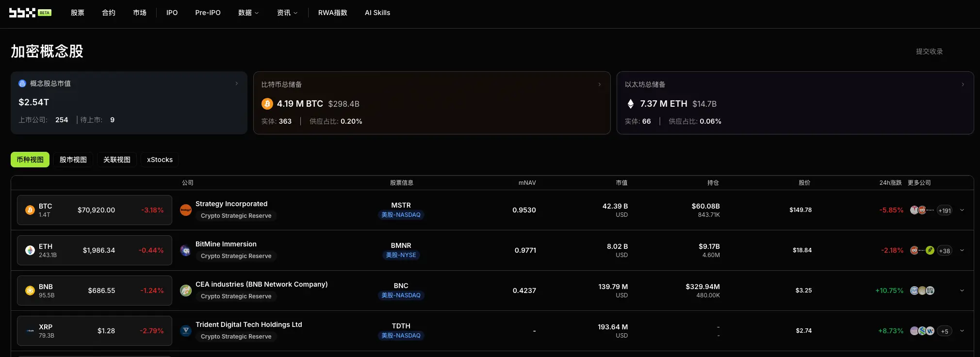Click the 24h涨跌 column header
The height and width of the screenshot is (357, 980).
891,183
